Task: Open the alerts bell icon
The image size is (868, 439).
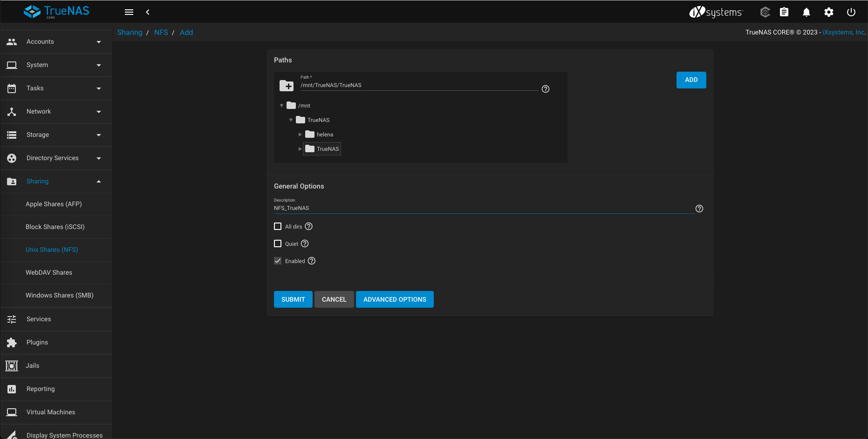Action: pos(806,12)
